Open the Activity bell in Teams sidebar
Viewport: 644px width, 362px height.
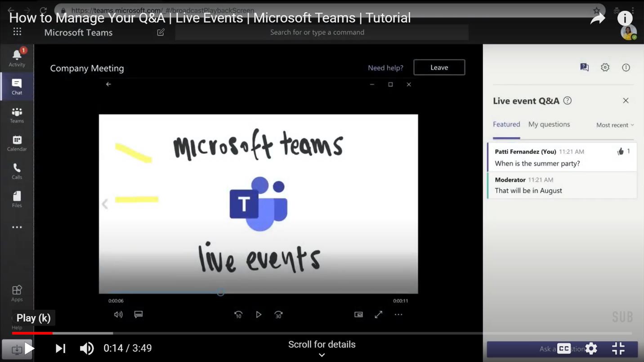17,58
